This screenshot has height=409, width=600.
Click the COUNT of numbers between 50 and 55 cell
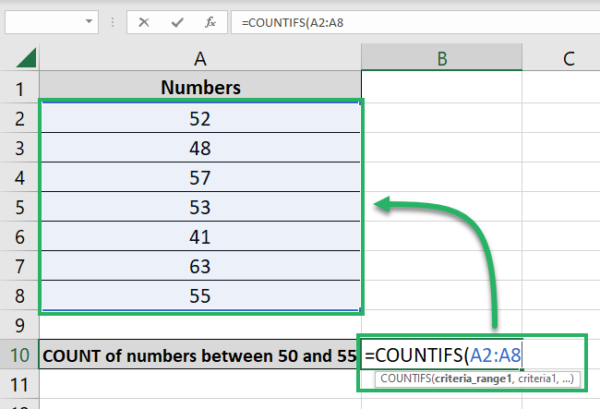coord(199,355)
